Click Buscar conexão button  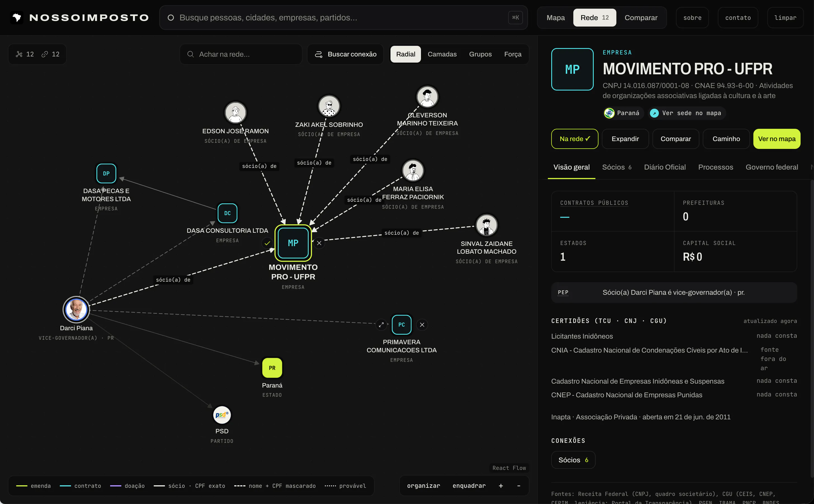(346, 54)
